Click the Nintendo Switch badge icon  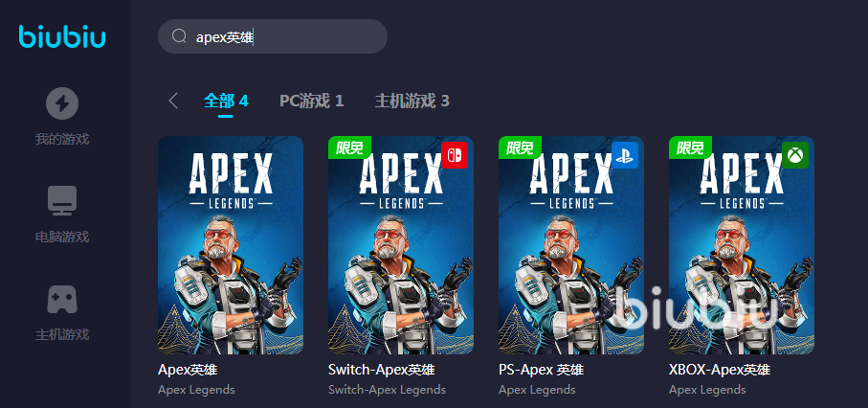pyautogui.click(x=455, y=155)
